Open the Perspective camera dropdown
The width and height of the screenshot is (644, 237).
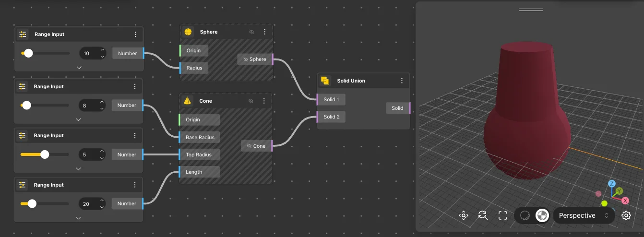tap(583, 215)
